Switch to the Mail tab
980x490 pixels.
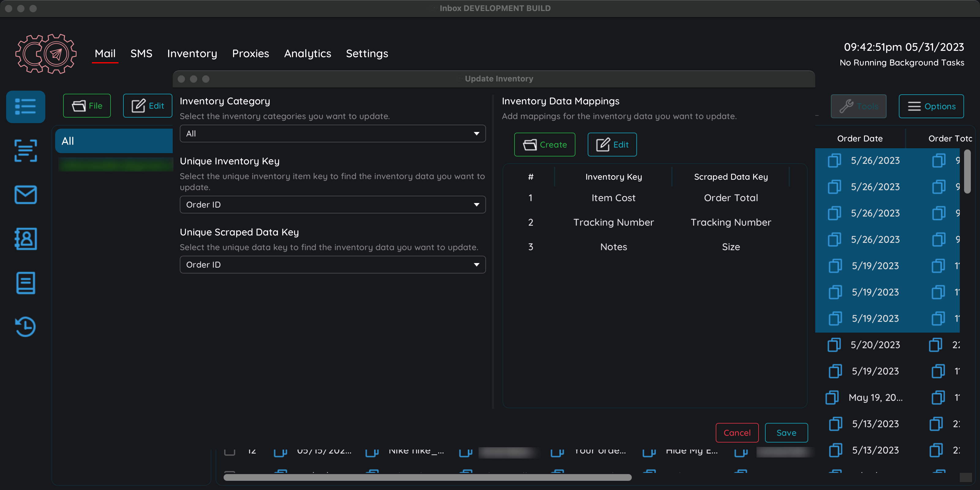click(x=105, y=54)
